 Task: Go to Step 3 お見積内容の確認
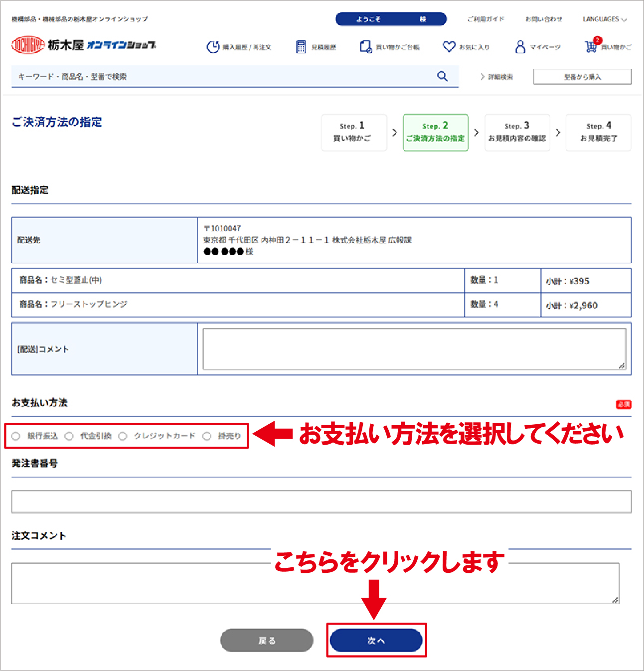(x=517, y=133)
